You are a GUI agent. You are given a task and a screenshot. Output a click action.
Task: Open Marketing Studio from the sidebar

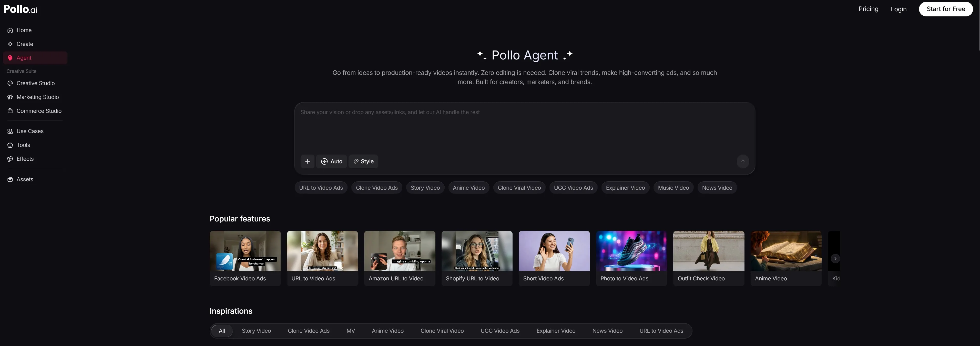[35, 97]
